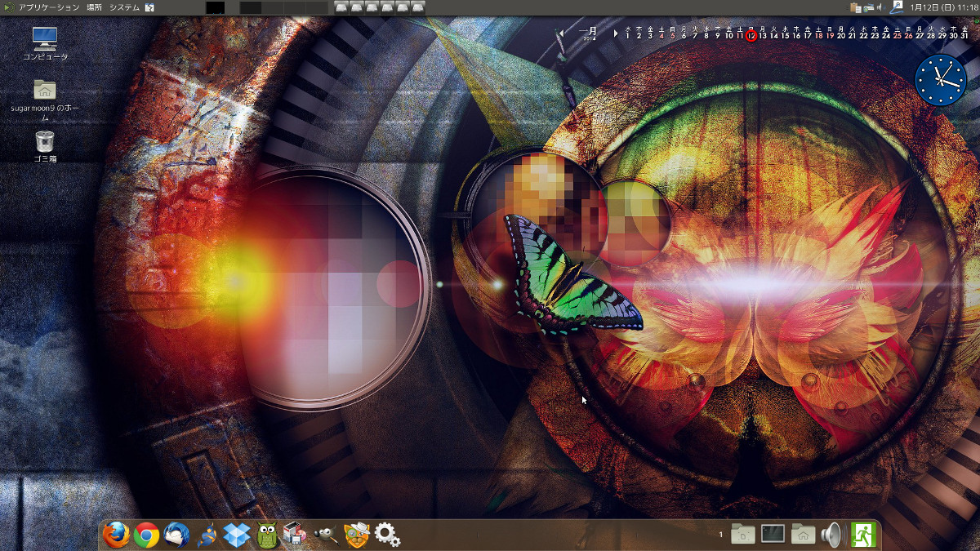The image size is (980, 551).
Task: Open the home folder icon in the dock
Action: click(803, 534)
